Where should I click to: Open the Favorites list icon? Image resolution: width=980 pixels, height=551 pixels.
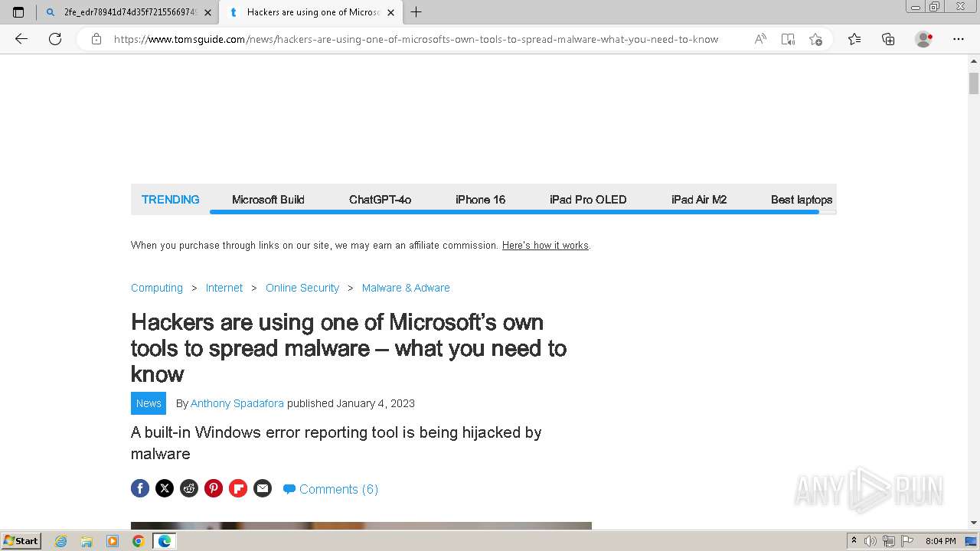(x=854, y=39)
